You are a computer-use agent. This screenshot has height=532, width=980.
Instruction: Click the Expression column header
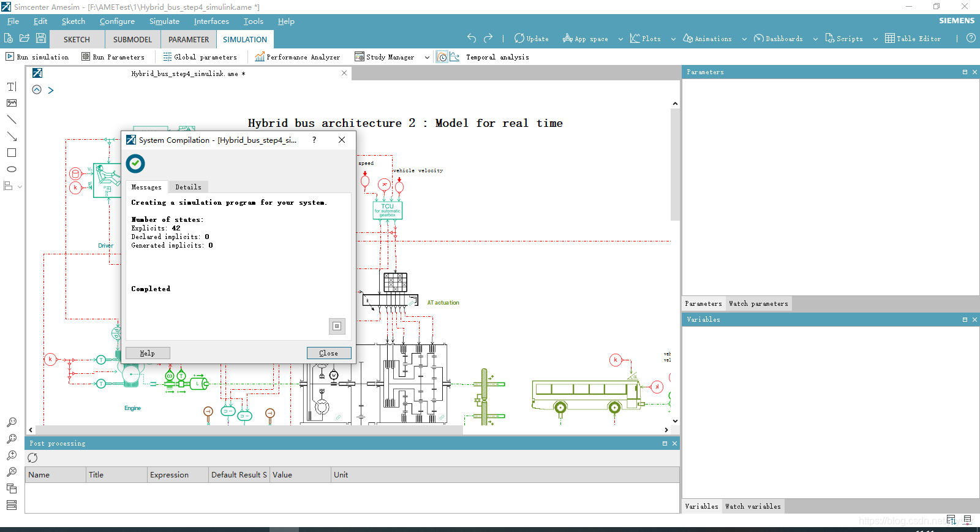178,475
